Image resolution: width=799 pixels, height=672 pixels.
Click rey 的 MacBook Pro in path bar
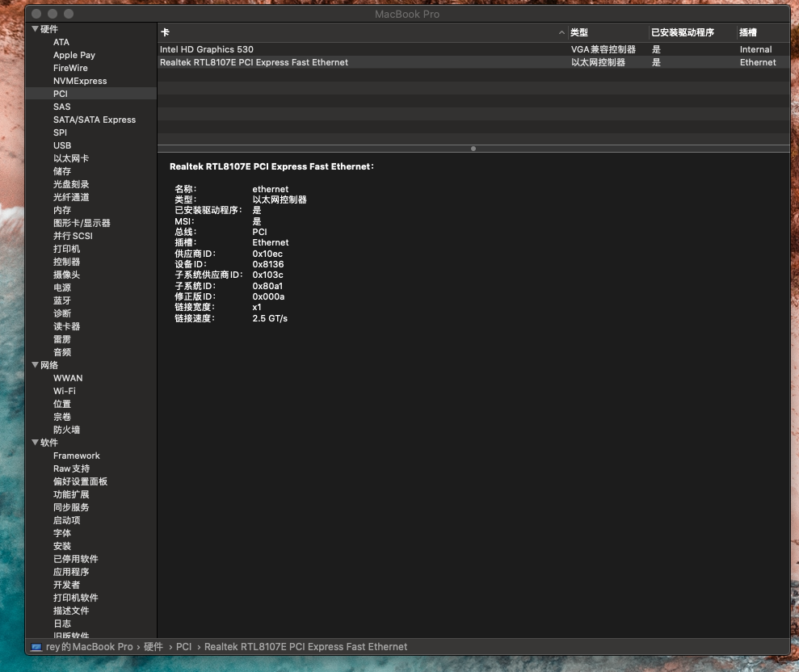pos(89,647)
